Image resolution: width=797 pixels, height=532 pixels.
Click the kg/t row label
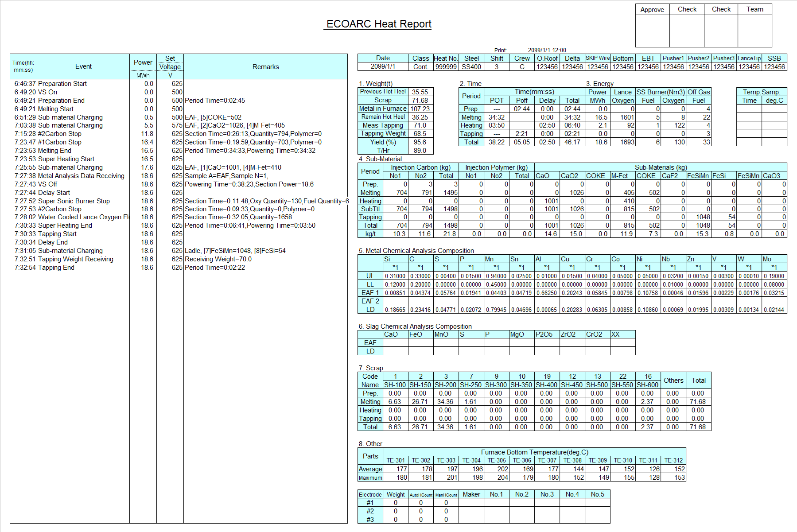pyautogui.click(x=370, y=234)
